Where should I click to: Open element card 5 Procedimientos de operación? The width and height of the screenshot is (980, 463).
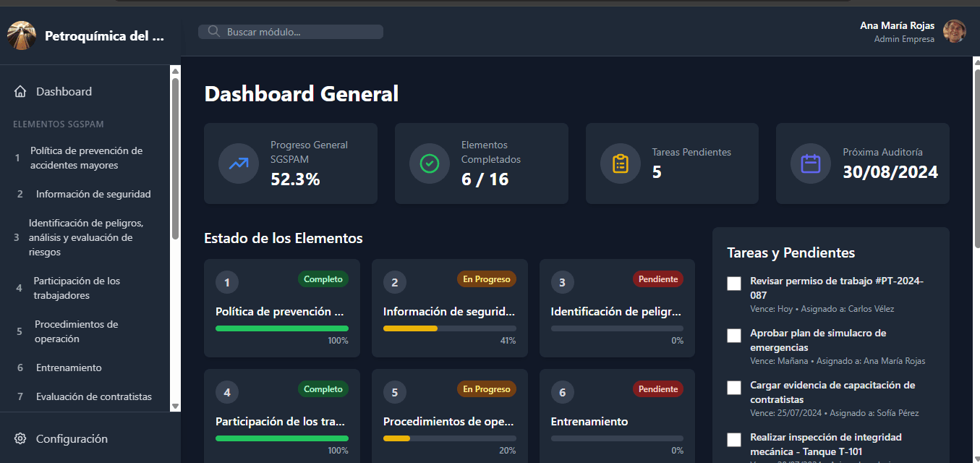click(x=450, y=416)
